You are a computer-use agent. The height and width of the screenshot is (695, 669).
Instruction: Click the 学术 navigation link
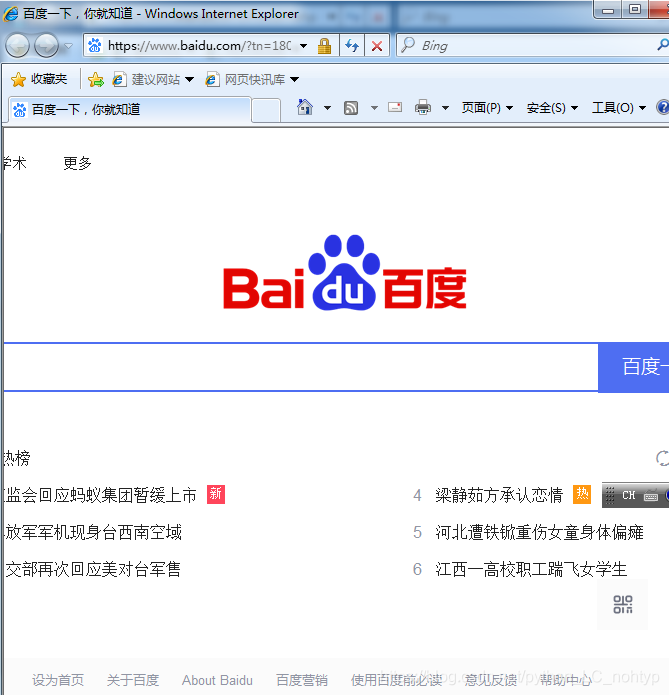pos(15,163)
